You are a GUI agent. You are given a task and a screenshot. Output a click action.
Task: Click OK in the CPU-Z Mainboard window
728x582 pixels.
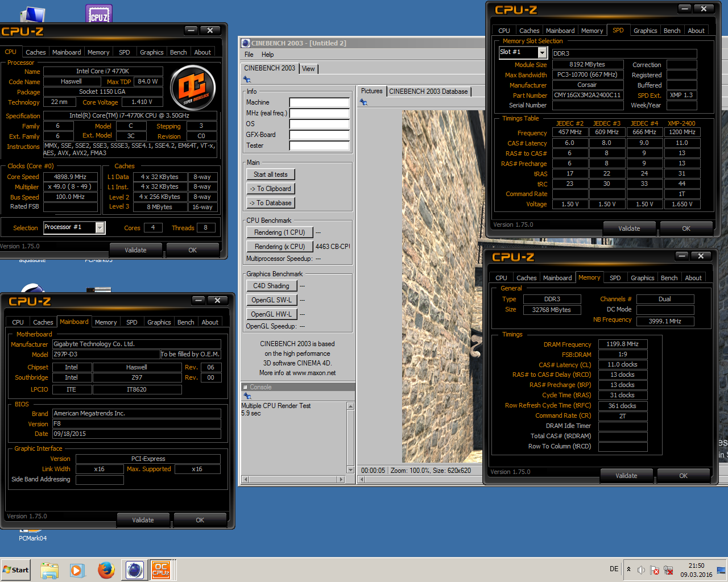point(200,520)
